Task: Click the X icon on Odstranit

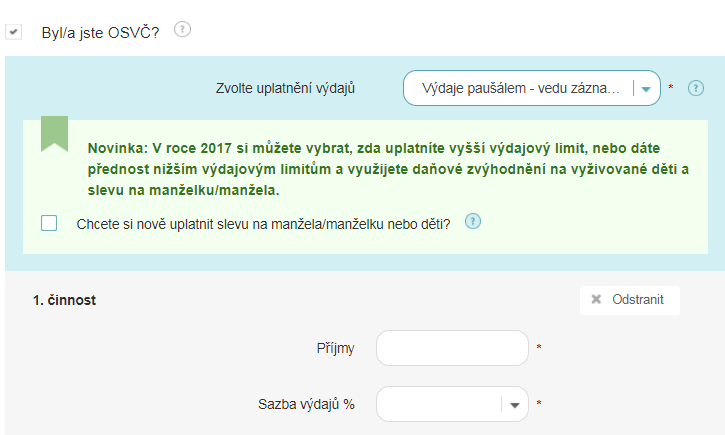Action: click(x=596, y=299)
